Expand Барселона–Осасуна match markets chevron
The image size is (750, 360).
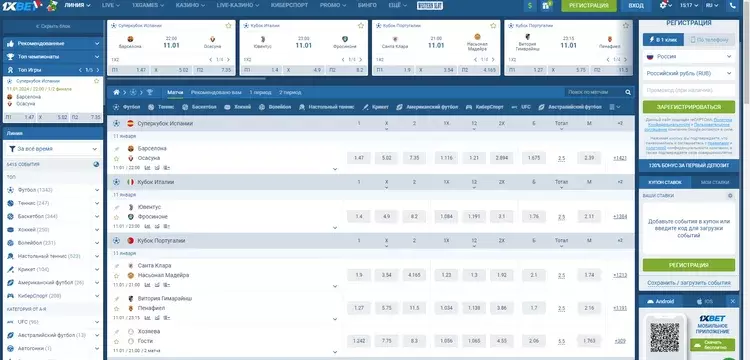[335, 169]
